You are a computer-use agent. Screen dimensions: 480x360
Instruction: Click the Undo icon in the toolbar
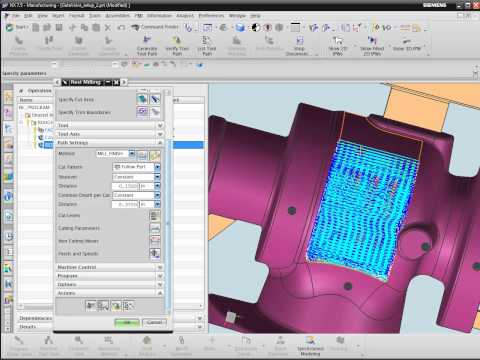[x=121, y=27]
